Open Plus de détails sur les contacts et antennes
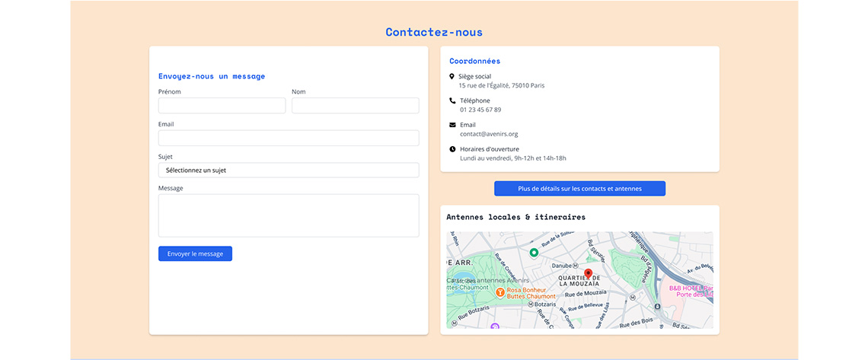The image size is (868, 360). click(579, 189)
